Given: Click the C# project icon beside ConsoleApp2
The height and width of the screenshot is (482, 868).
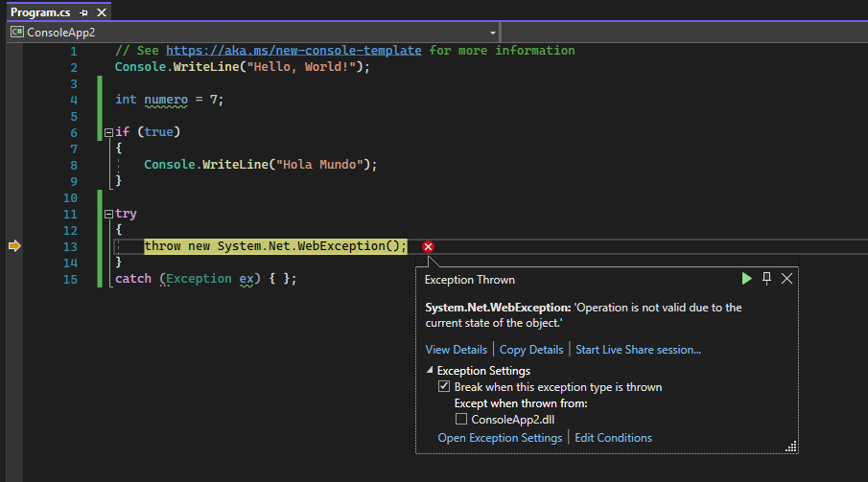Looking at the screenshot, I should tap(17, 32).
